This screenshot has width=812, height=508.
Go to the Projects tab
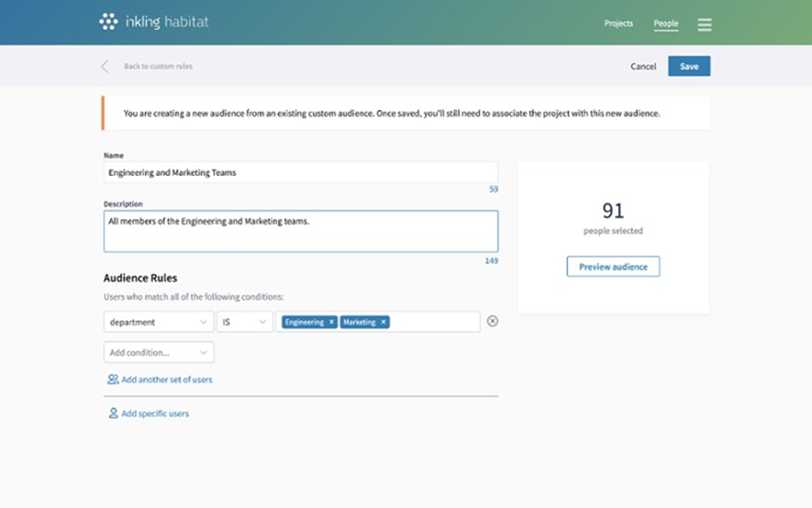pyautogui.click(x=618, y=23)
